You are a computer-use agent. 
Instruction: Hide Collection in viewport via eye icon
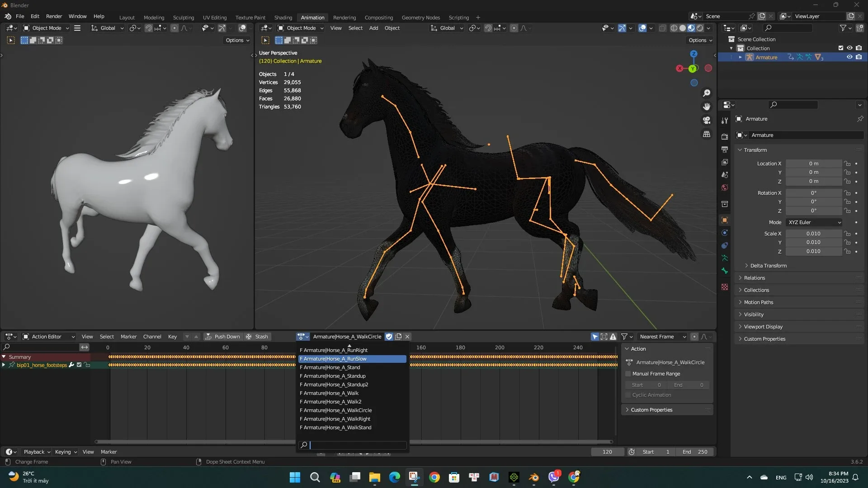point(849,48)
